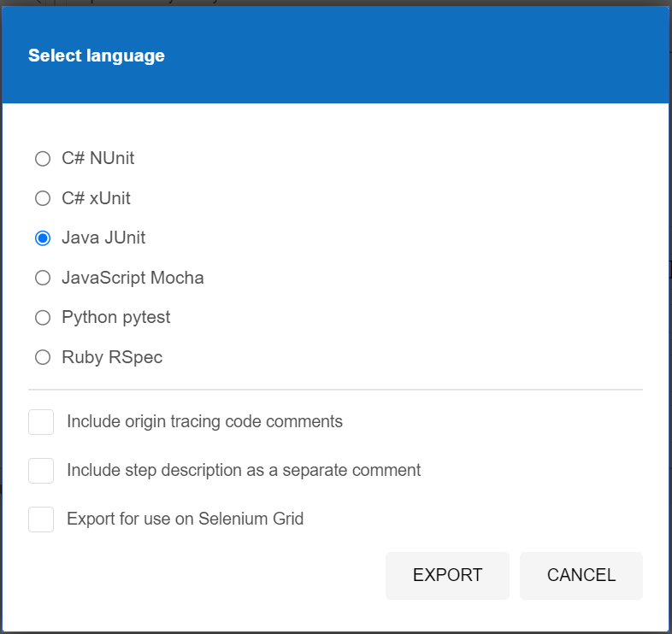Select the C# NUnit radio button
This screenshot has height=634, width=672.
coord(43,159)
